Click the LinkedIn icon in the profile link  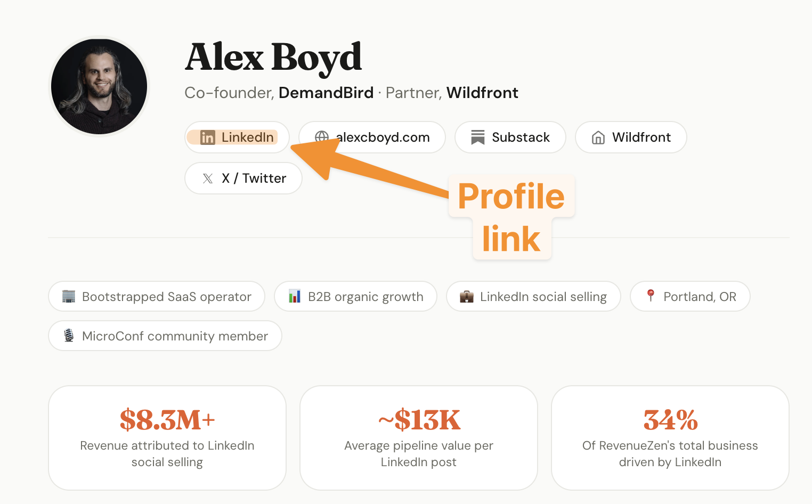pos(208,137)
